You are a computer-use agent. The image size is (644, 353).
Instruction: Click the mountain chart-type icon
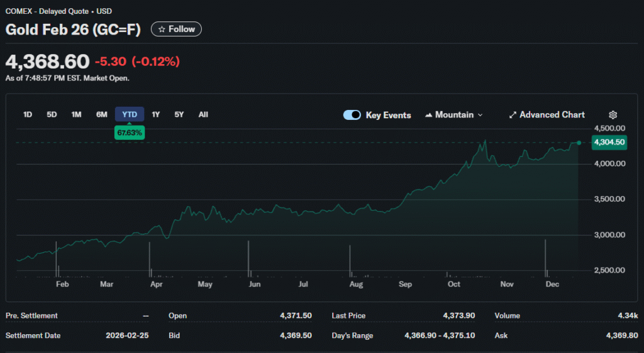tap(429, 115)
